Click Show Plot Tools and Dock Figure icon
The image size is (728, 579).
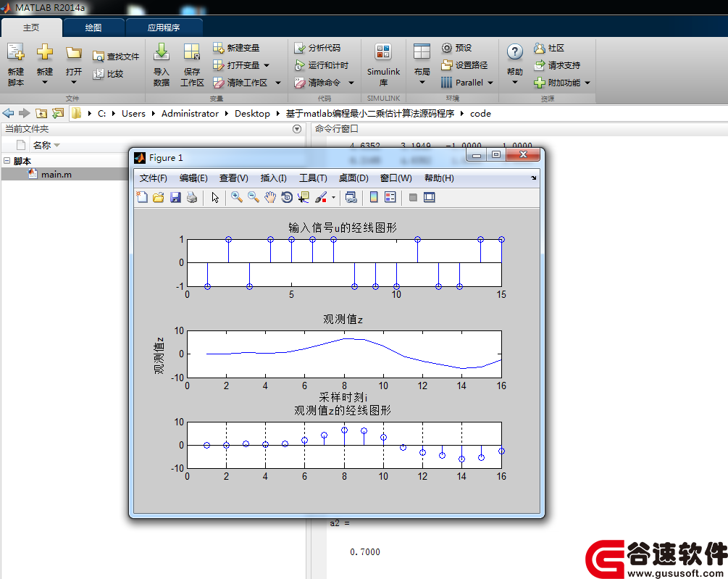click(x=430, y=197)
